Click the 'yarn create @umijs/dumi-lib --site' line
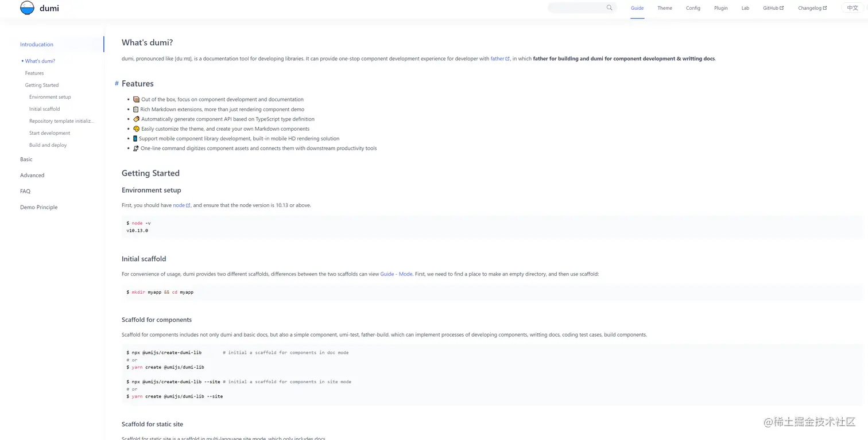Viewport: 868px width, 440px height. 175,396
